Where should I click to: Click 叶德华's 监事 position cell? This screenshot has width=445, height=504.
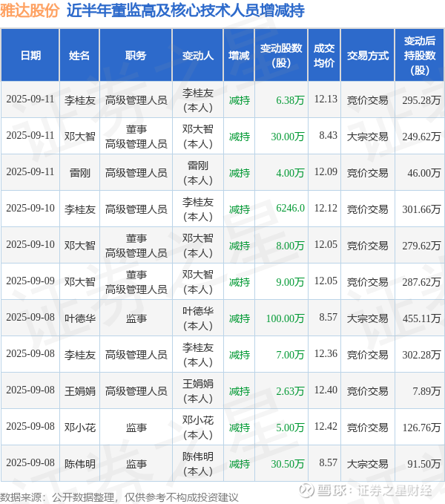pyautogui.click(x=136, y=318)
